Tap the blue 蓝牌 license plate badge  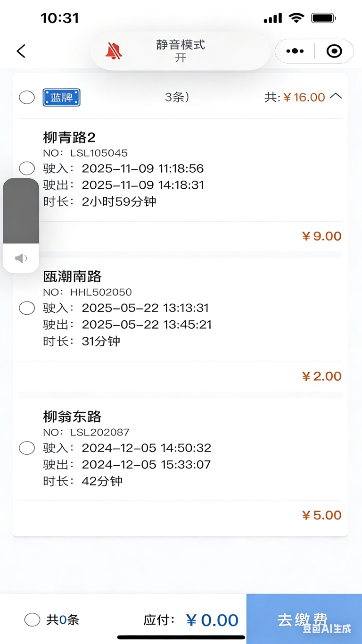click(61, 98)
